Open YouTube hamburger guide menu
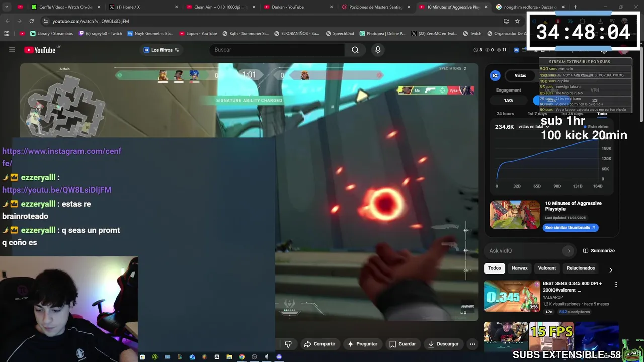The width and height of the screenshot is (644, 362). (x=12, y=50)
